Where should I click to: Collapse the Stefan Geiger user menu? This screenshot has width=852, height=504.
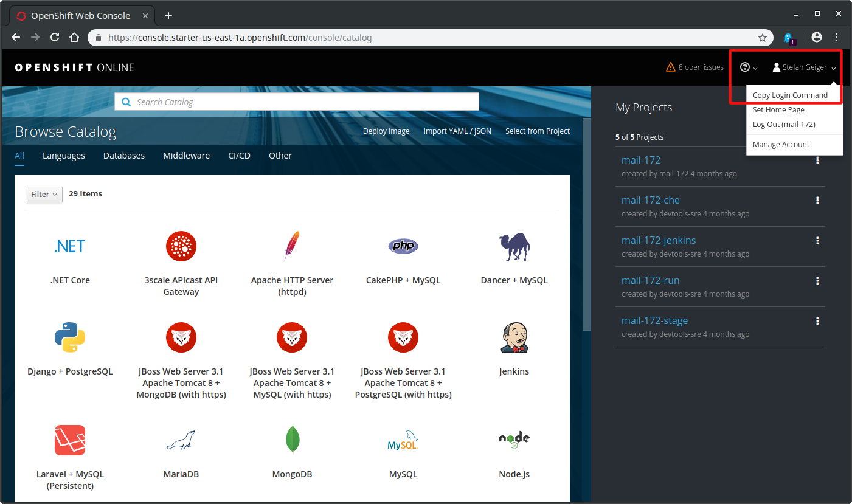(805, 67)
